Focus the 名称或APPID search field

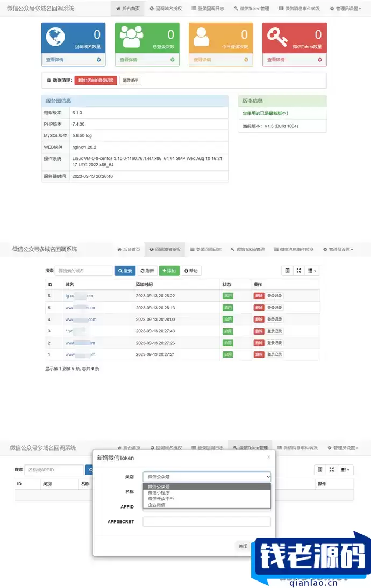pyautogui.click(x=54, y=470)
